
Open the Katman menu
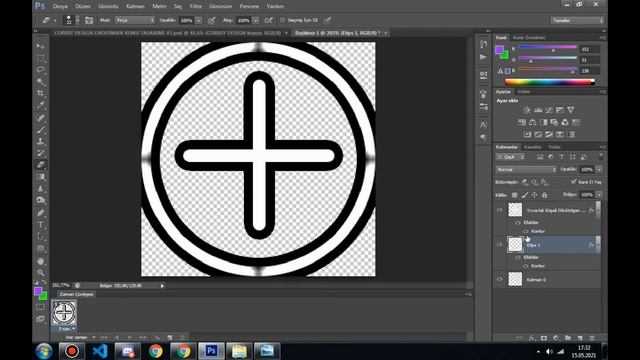click(x=135, y=7)
